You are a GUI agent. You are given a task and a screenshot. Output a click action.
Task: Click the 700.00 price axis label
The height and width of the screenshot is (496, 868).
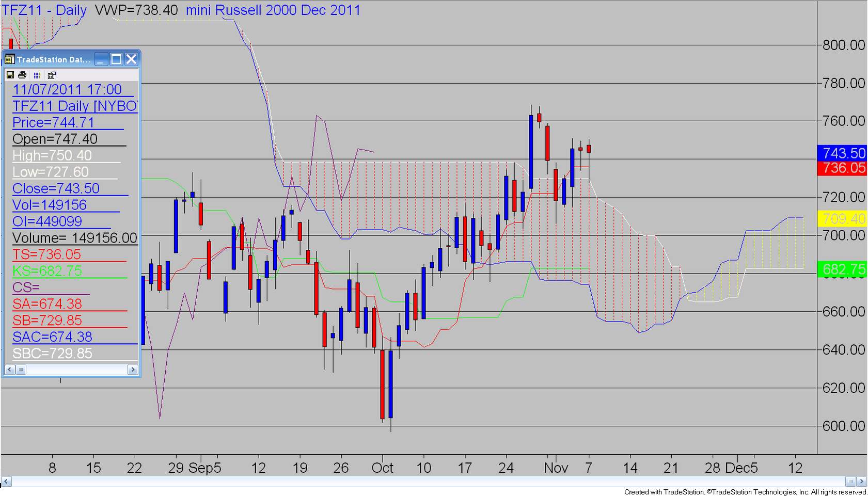point(844,235)
